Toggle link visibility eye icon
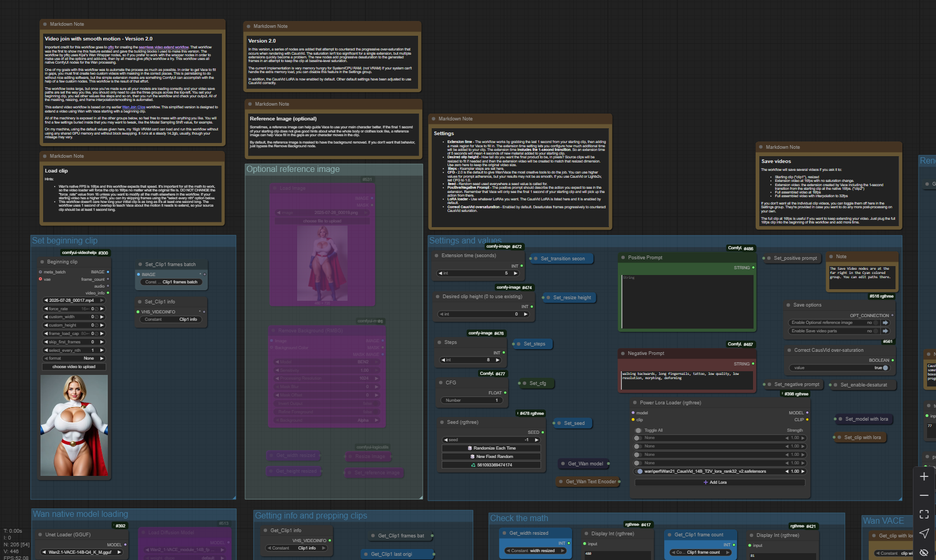Viewport: 936px width, 560px height. coord(924,552)
